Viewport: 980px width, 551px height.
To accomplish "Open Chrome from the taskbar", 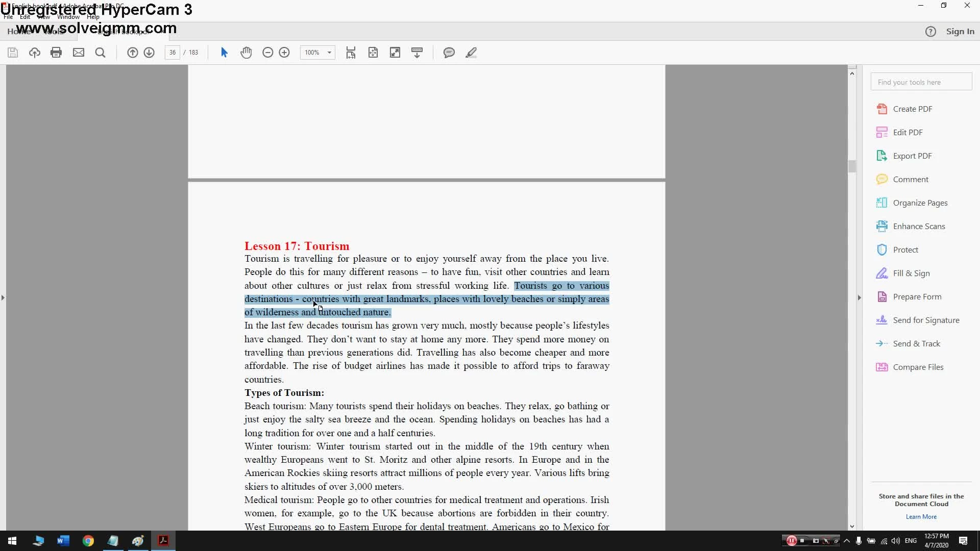I will point(88,541).
